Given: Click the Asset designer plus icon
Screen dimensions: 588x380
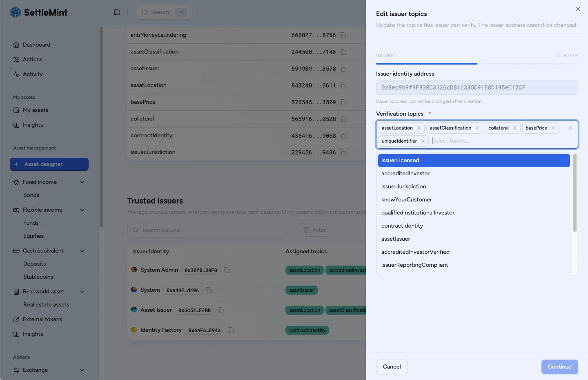Looking at the screenshot, I should click(16, 164).
